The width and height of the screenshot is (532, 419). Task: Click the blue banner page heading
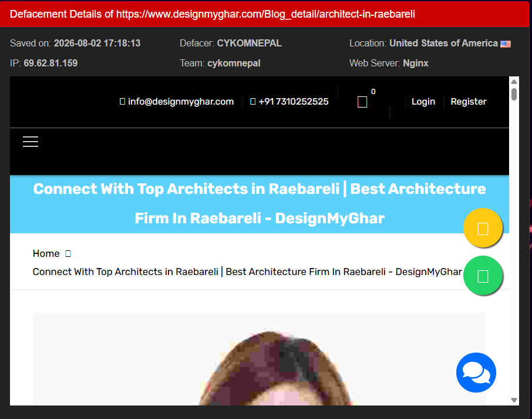260,204
